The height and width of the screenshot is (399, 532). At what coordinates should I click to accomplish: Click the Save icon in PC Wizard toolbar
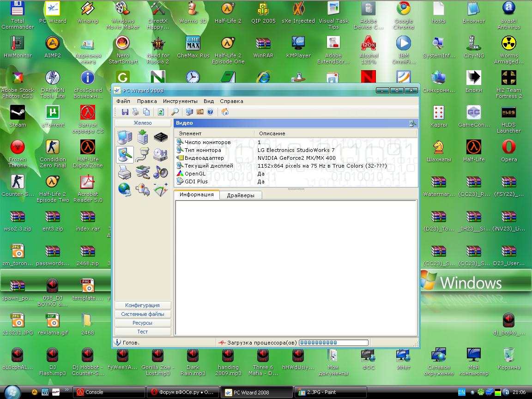pyautogui.click(x=125, y=112)
